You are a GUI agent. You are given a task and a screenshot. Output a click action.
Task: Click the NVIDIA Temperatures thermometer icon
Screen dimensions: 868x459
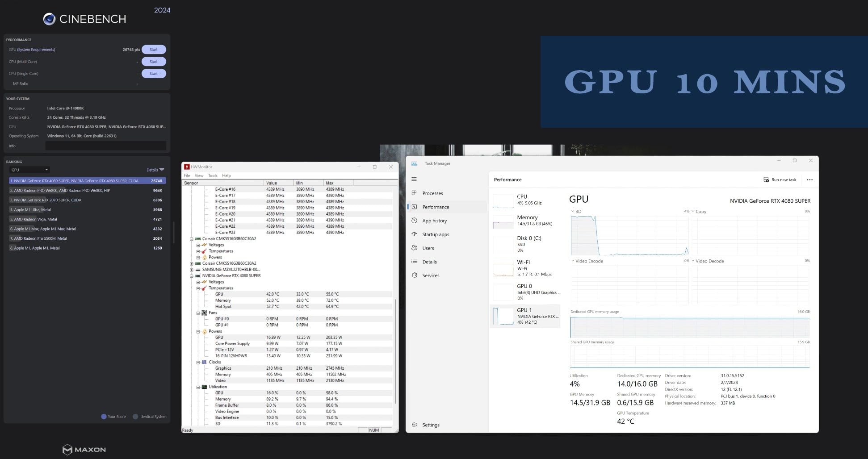(x=204, y=288)
